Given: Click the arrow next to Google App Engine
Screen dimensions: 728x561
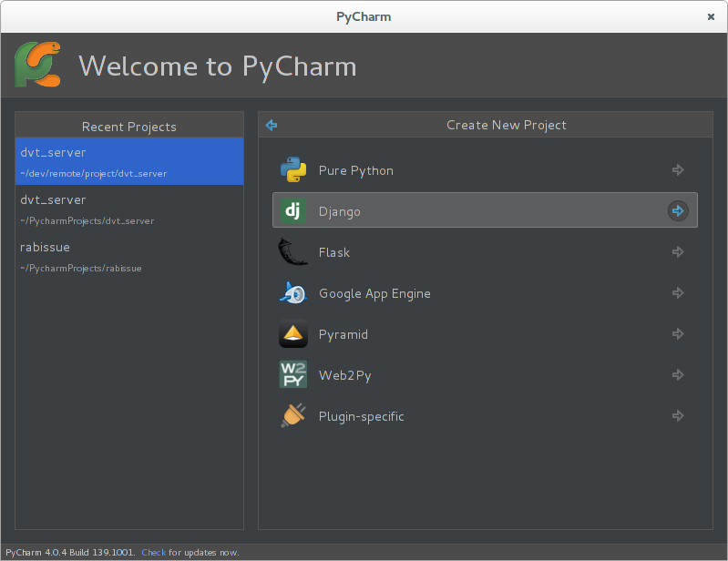Looking at the screenshot, I should 678,293.
